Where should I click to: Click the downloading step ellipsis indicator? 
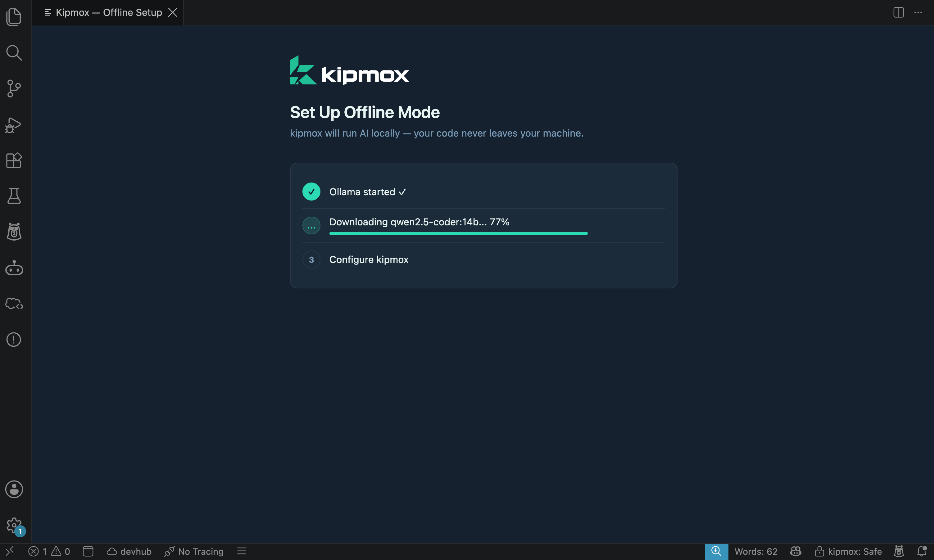(311, 226)
